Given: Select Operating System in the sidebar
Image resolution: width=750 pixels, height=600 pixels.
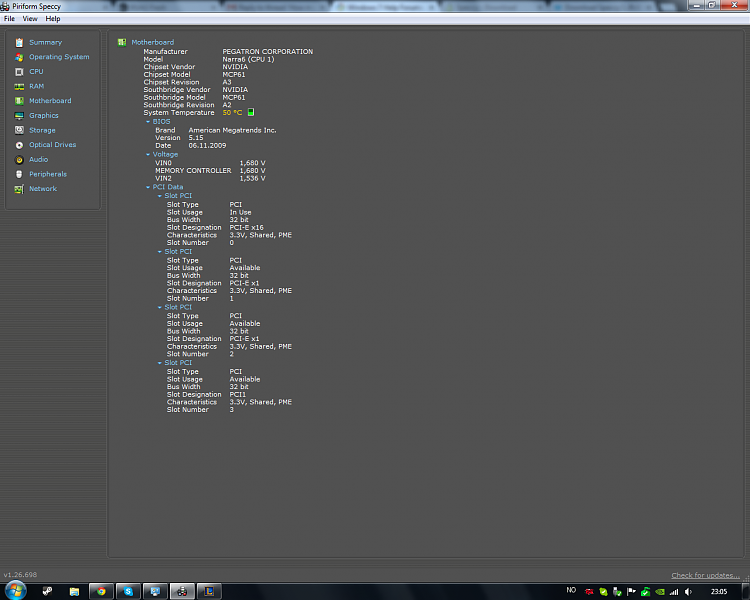Looking at the screenshot, I should click(59, 57).
